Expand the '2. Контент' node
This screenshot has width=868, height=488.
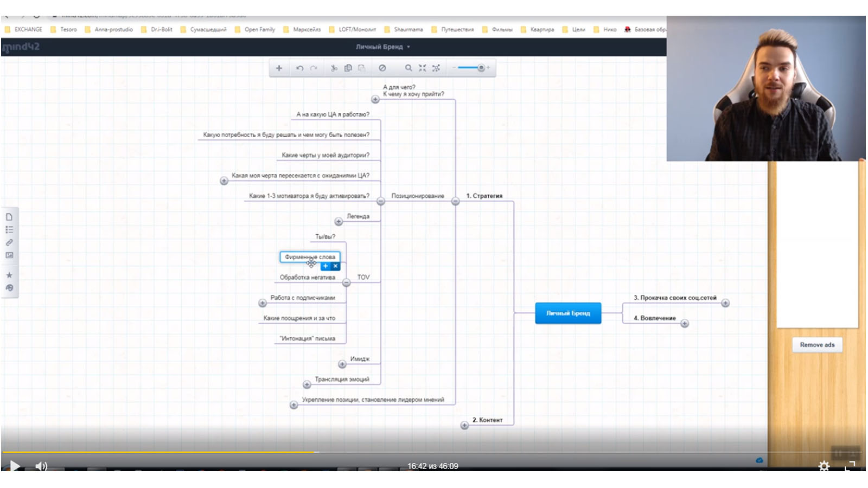click(464, 425)
